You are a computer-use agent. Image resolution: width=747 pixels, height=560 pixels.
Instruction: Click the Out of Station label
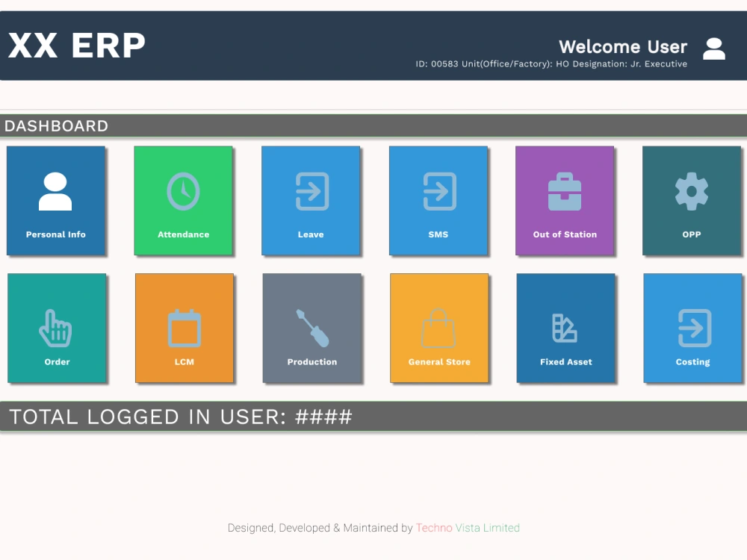point(565,234)
